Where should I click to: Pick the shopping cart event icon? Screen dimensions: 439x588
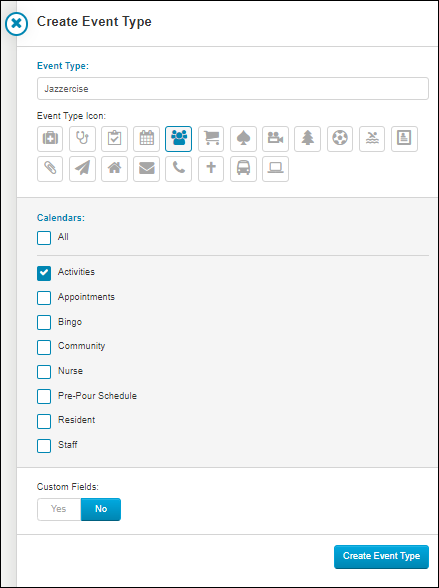[x=211, y=139]
